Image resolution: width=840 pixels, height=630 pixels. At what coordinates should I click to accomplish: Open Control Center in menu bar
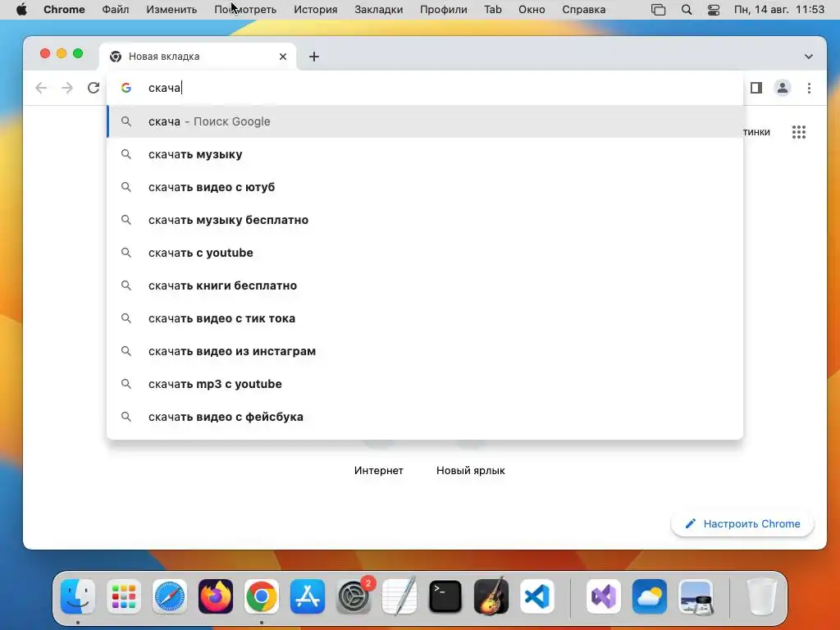714,10
